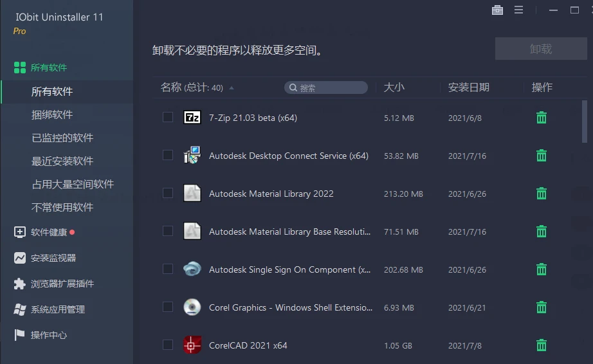Select the 7-Zip 21.03 beta (x64) name
The width and height of the screenshot is (593, 364).
(253, 118)
